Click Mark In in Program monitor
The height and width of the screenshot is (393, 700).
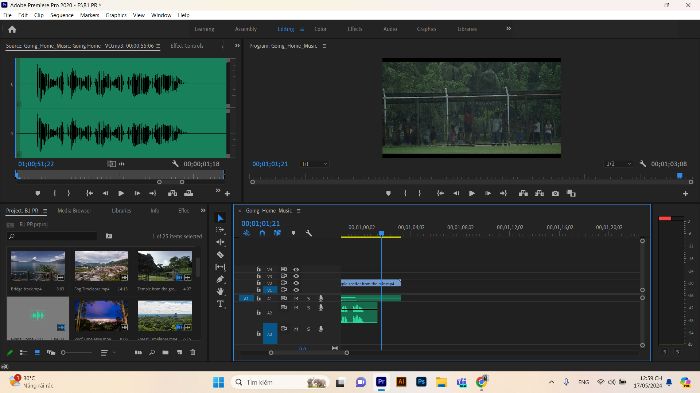(x=405, y=193)
